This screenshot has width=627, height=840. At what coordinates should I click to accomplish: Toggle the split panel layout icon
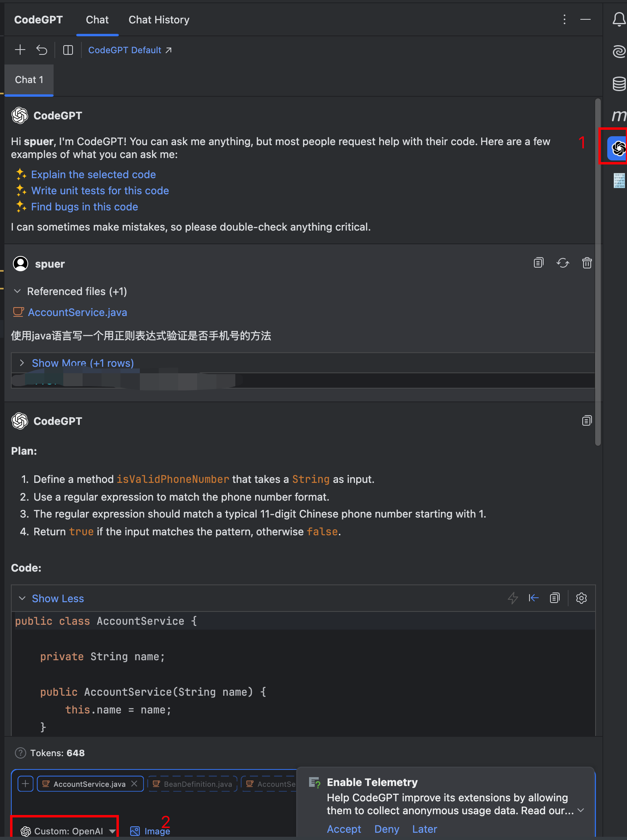click(x=68, y=50)
